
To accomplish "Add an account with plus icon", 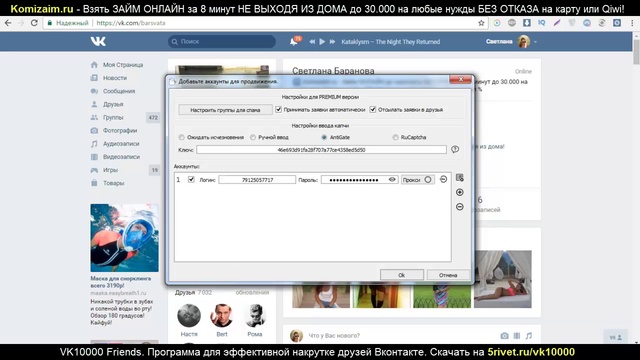I will 460,192.
